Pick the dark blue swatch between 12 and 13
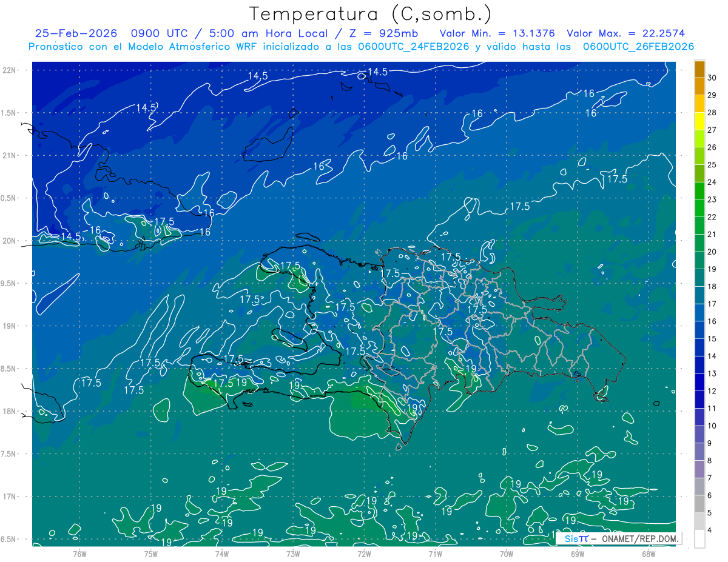Screen dimensions: 728x562 699,382
